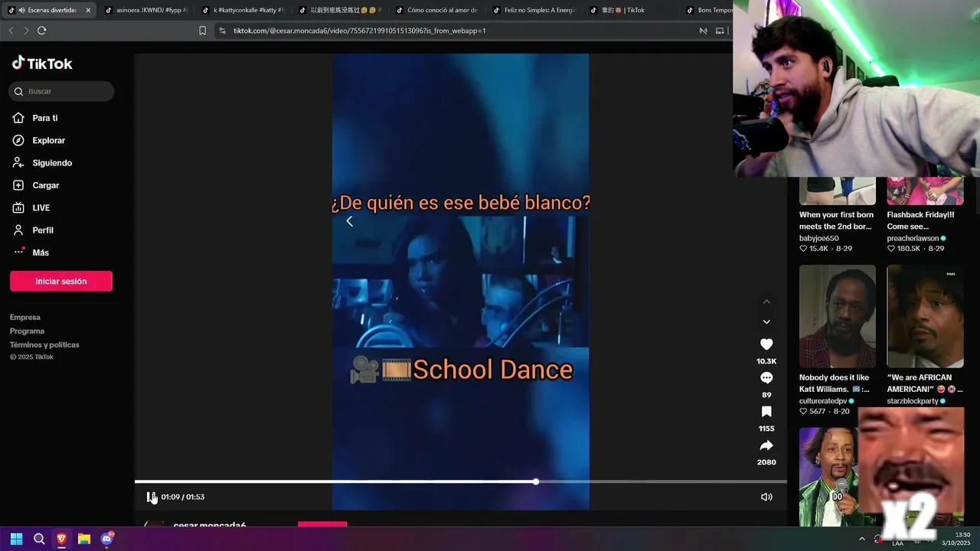The height and width of the screenshot is (551, 980).
Task: Switch to Feliz no Simples tab
Action: click(x=534, y=10)
